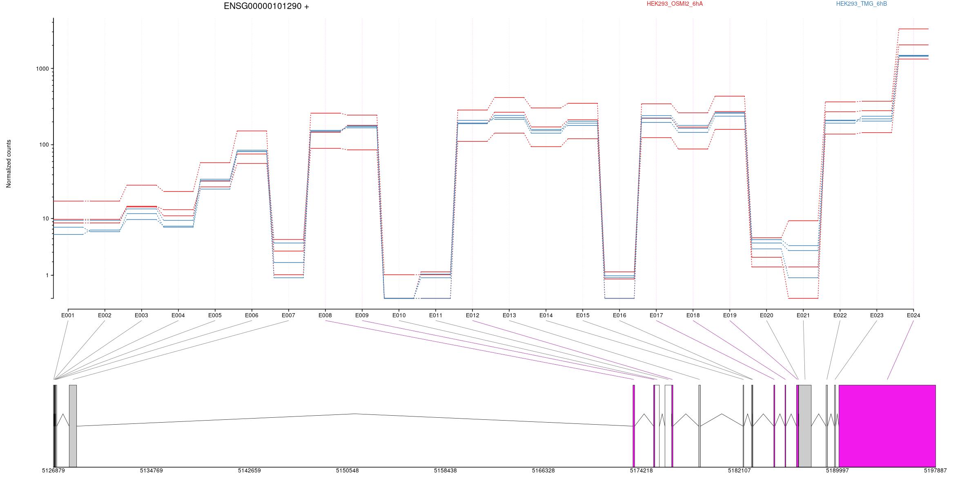Viewport: 980px width, 490px height.
Task: Select exon label E001
Action: (68, 315)
